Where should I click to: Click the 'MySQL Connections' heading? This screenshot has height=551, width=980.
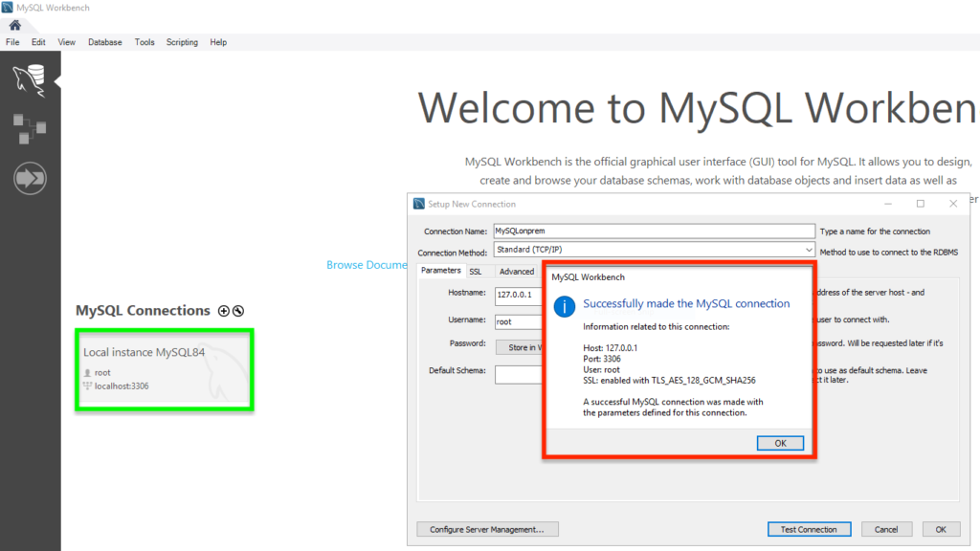[143, 311]
